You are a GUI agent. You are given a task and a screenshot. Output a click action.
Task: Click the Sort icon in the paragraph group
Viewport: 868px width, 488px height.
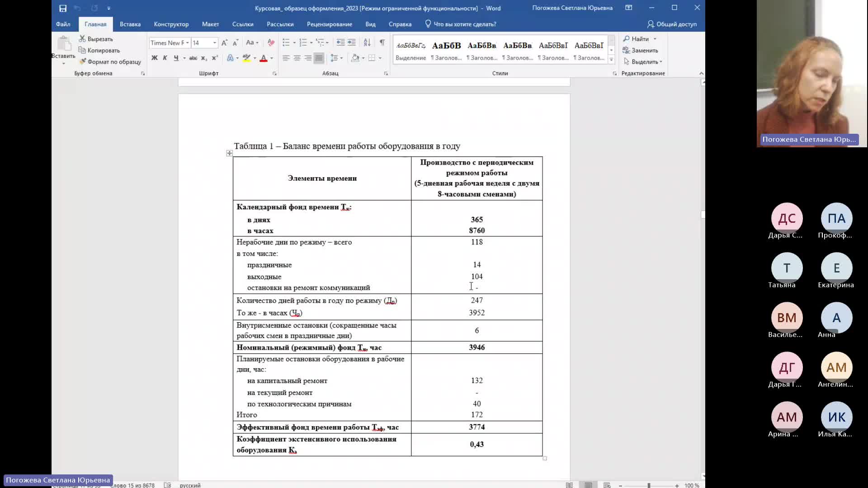(x=367, y=42)
